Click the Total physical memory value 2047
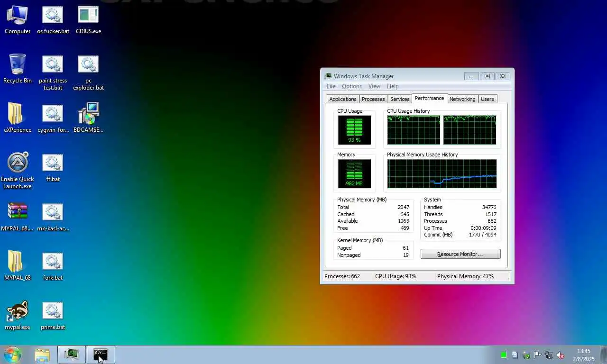Viewport: 607px width, 364px height. pyautogui.click(x=404, y=207)
